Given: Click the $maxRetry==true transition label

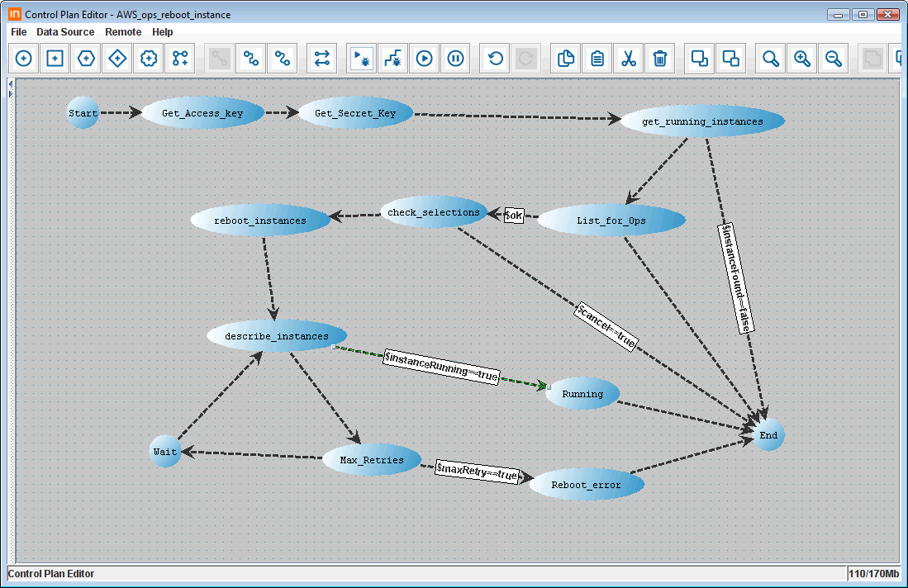Looking at the screenshot, I should click(x=478, y=472).
